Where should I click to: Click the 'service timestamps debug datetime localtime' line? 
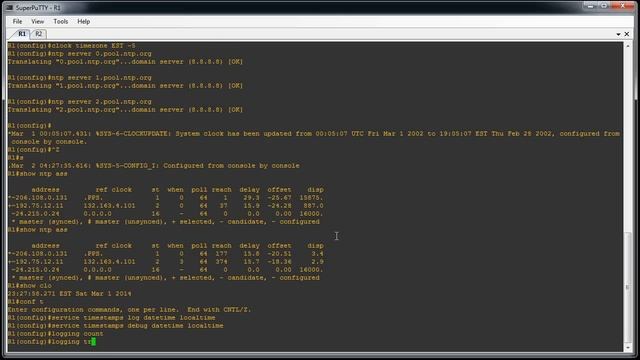click(x=116, y=326)
